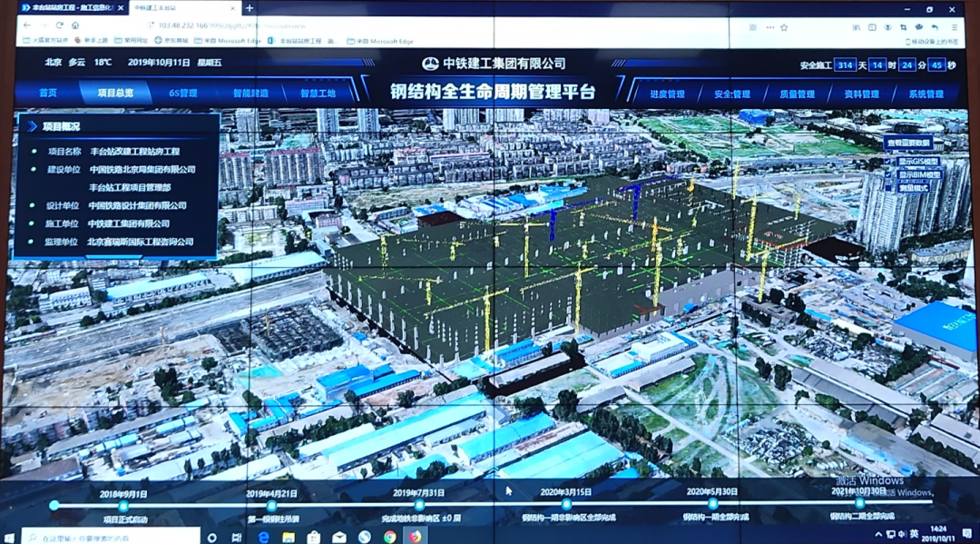Toggle the 显示GIS模型 checkbox
Image resolution: width=980 pixels, height=544 pixels.
coord(888,162)
